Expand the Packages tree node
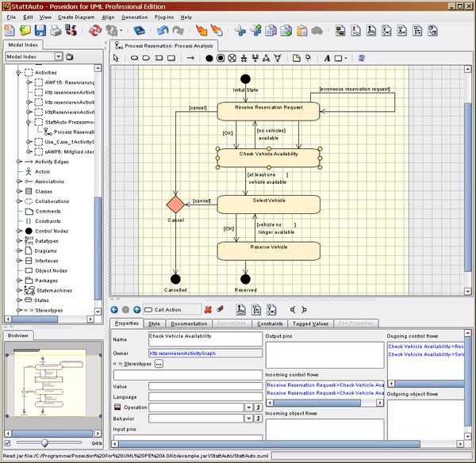 18,281
